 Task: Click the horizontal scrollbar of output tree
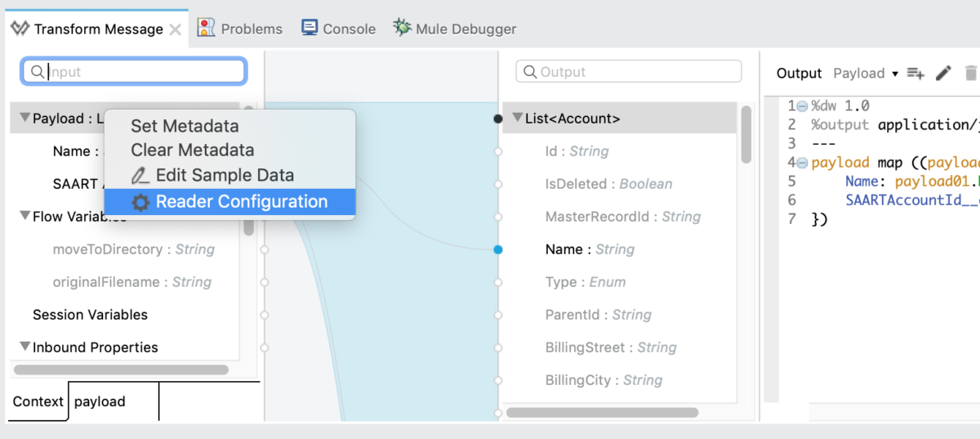click(603, 413)
